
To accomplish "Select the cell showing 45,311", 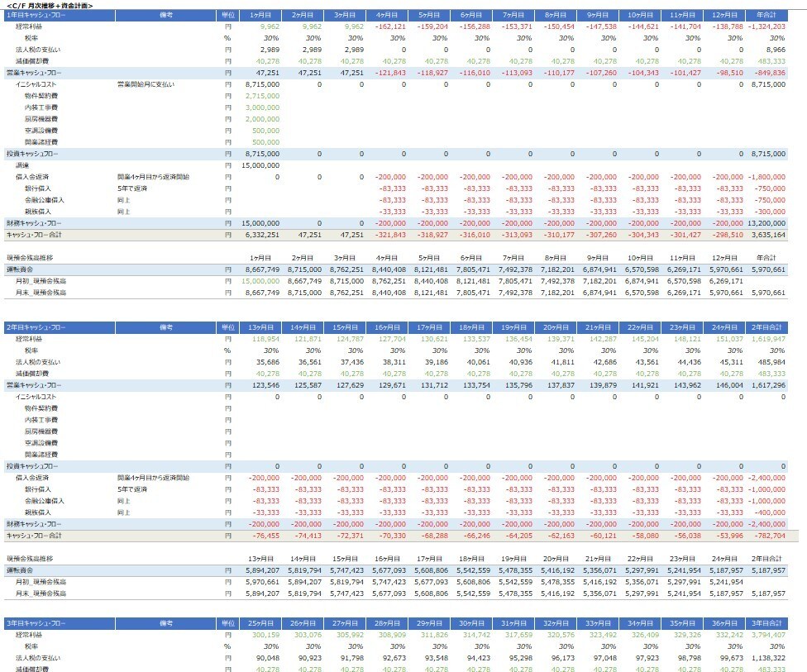I will 732,363.
